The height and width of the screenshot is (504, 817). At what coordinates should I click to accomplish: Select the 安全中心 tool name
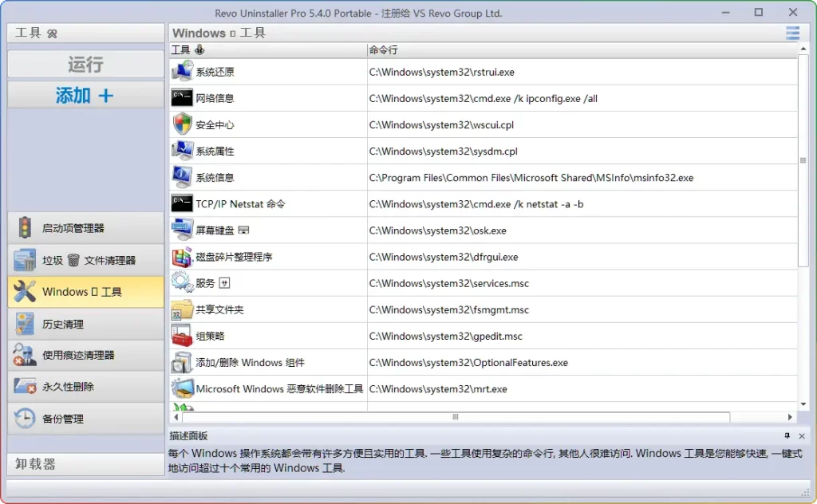pyautogui.click(x=215, y=125)
